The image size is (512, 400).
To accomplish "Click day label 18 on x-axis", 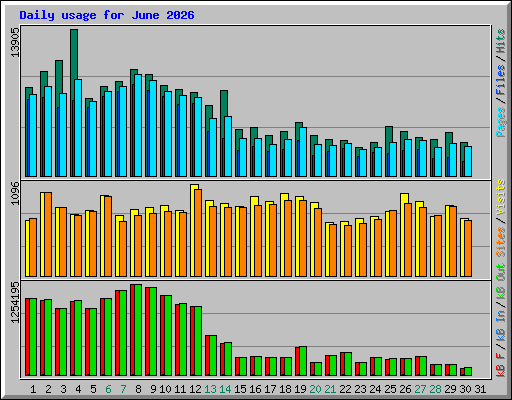I will click(285, 389).
